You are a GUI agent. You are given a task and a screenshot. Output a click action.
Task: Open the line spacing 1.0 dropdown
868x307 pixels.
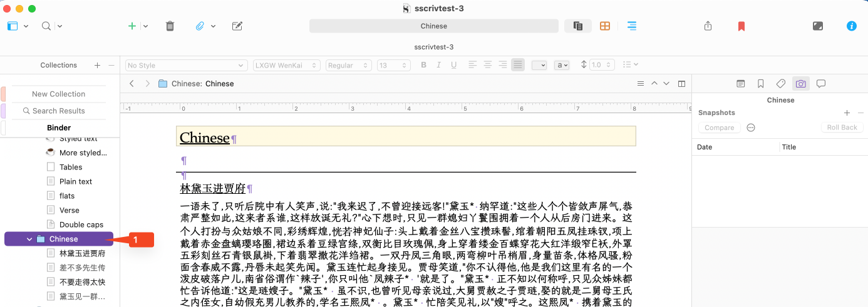(602, 65)
